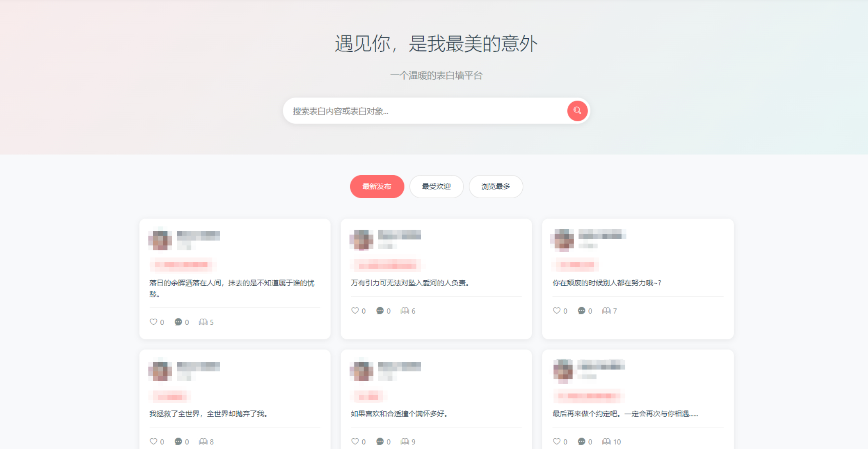
Task: Click pink recipient tag on 落日的余晖 card
Action: pos(181,264)
